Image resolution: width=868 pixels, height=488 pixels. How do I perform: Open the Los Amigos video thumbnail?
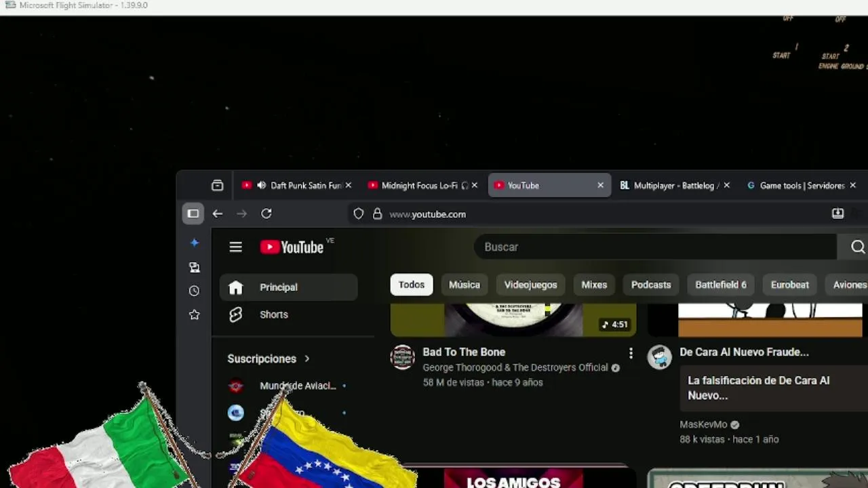pos(513,476)
